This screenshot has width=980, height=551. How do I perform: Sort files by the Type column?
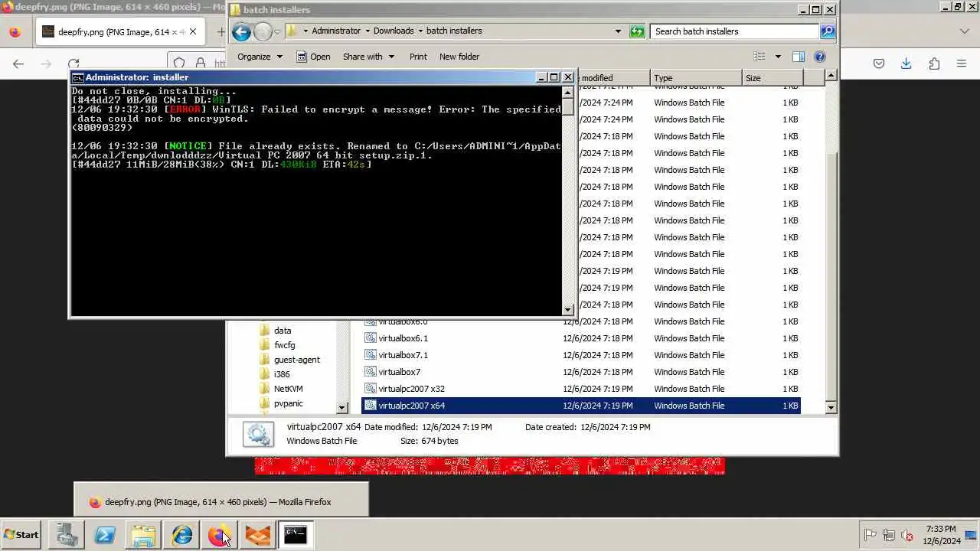click(696, 78)
